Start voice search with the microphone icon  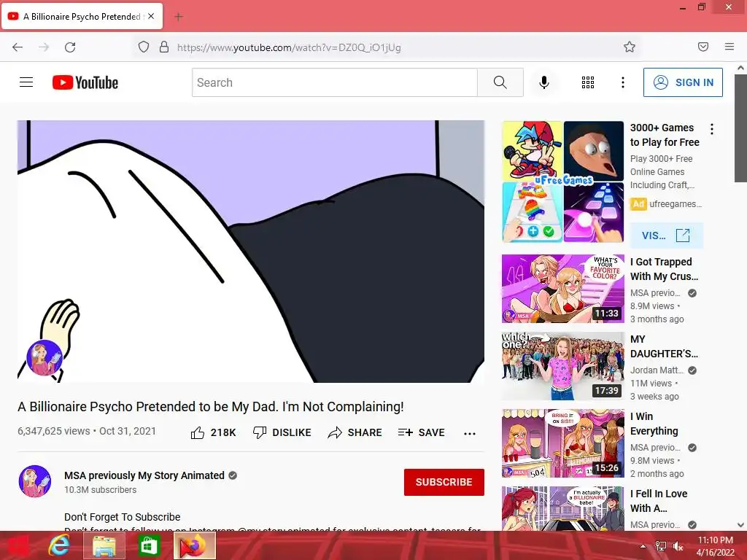pyautogui.click(x=544, y=82)
